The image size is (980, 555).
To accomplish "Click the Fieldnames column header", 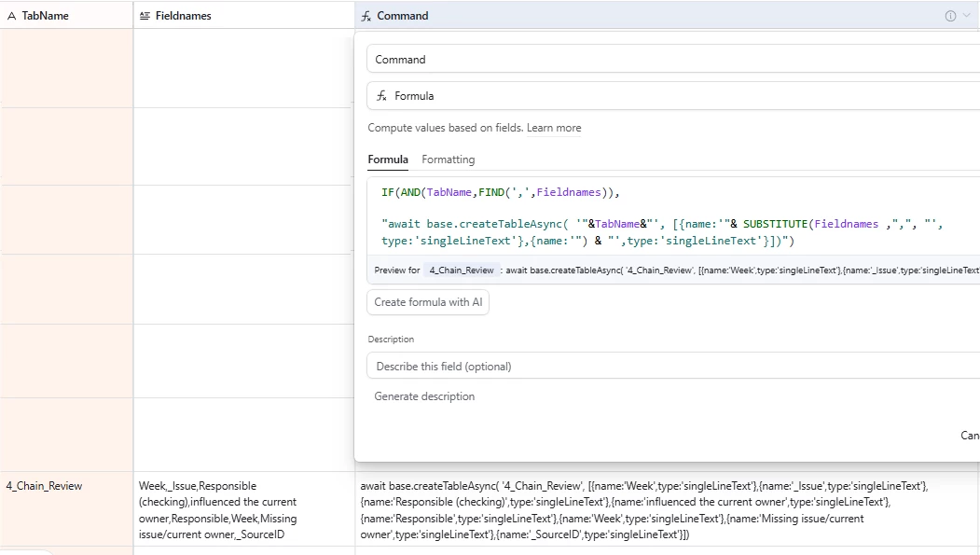I will 243,16.
